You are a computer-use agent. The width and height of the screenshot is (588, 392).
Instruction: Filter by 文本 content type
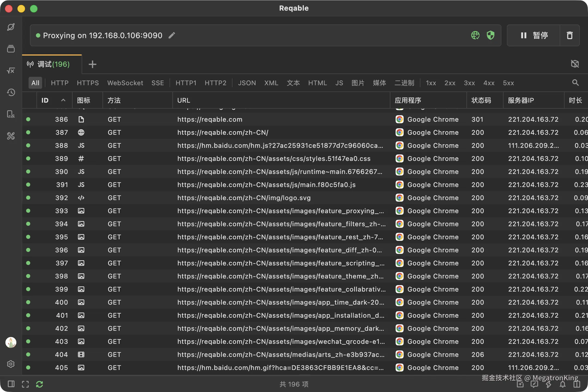point(293,83)
